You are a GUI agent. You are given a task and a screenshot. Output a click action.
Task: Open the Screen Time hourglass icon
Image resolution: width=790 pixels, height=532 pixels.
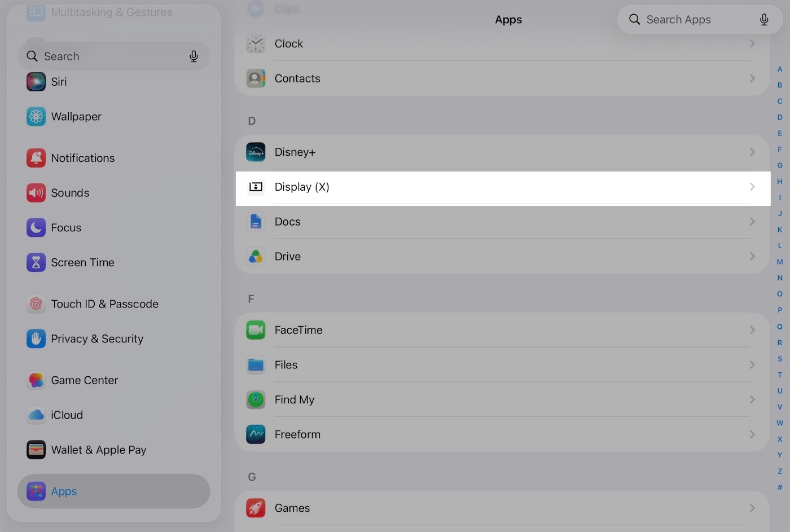click(x=36, y=262)
